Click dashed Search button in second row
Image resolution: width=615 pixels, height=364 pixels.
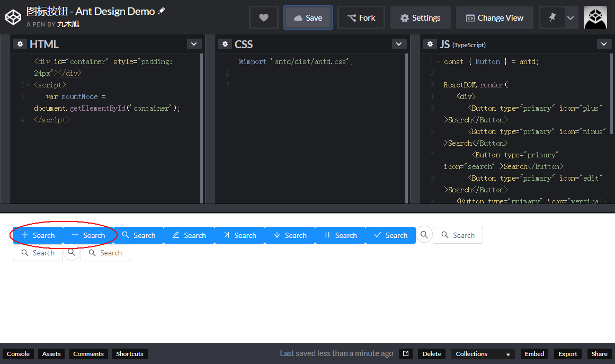coord(105,253)
